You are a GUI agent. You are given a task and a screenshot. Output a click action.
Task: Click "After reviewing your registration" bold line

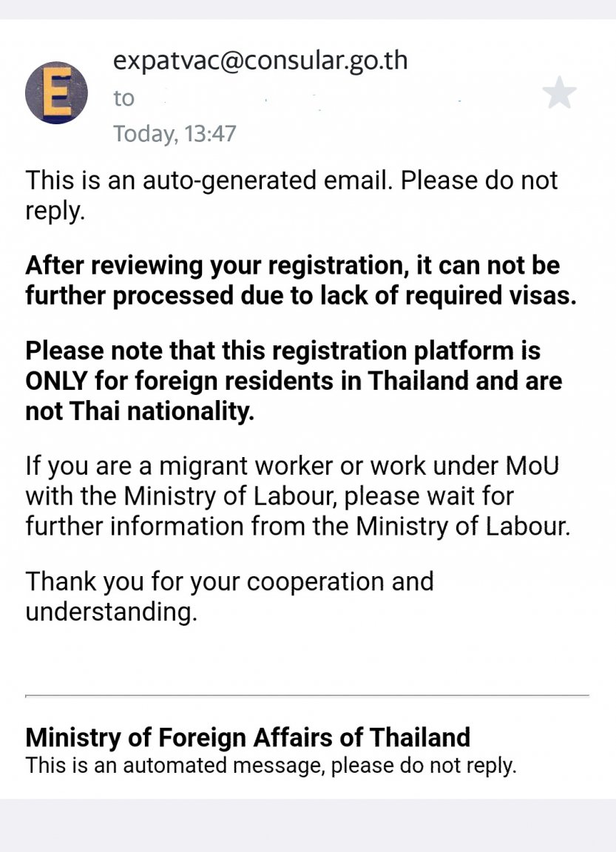pos(292,266)
